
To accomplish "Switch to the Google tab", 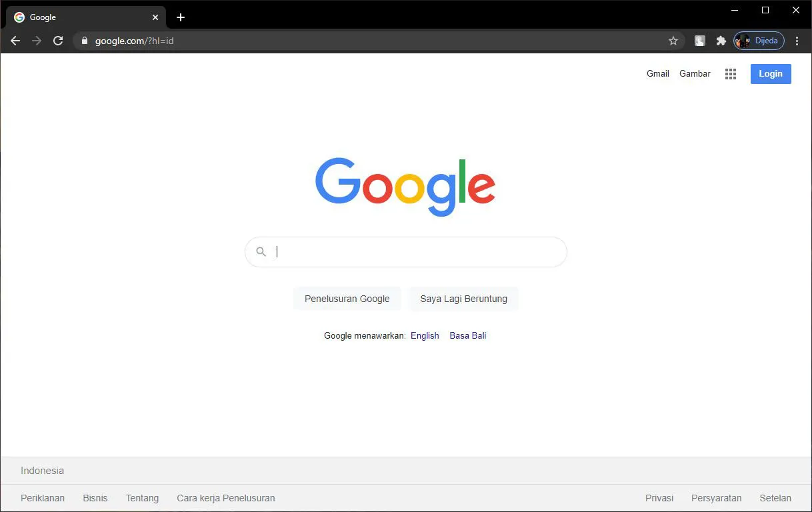I will [x=80, y=17].
